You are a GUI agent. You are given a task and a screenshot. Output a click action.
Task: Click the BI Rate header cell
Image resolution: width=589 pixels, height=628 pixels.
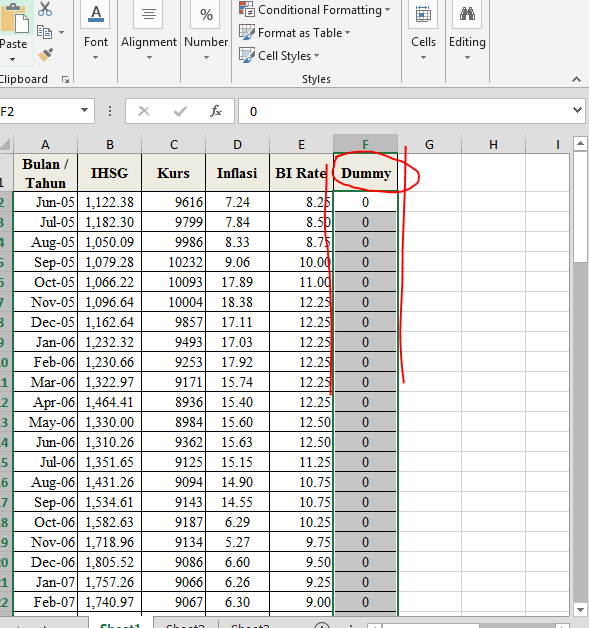302,173
